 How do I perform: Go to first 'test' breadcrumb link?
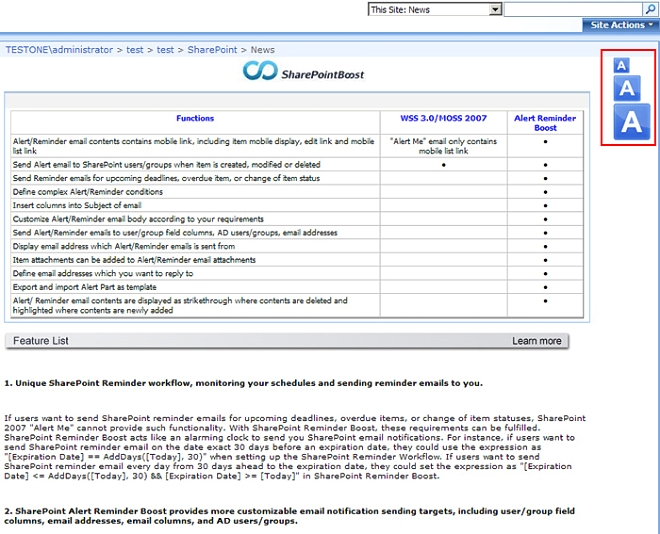[134, 50]
